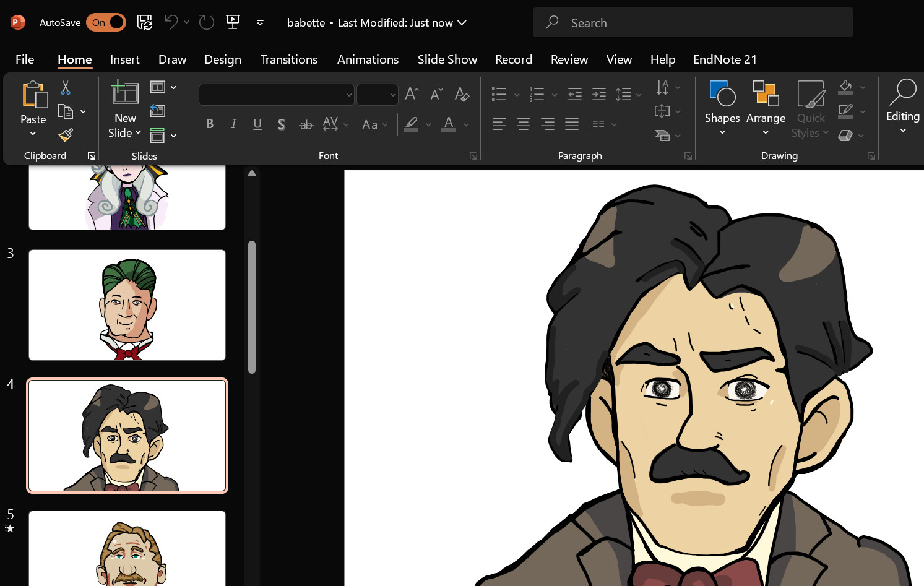The width and height of the screenshot is (924, 586).
Task: Click Increase Font Size icon
Action: [412, 94]
